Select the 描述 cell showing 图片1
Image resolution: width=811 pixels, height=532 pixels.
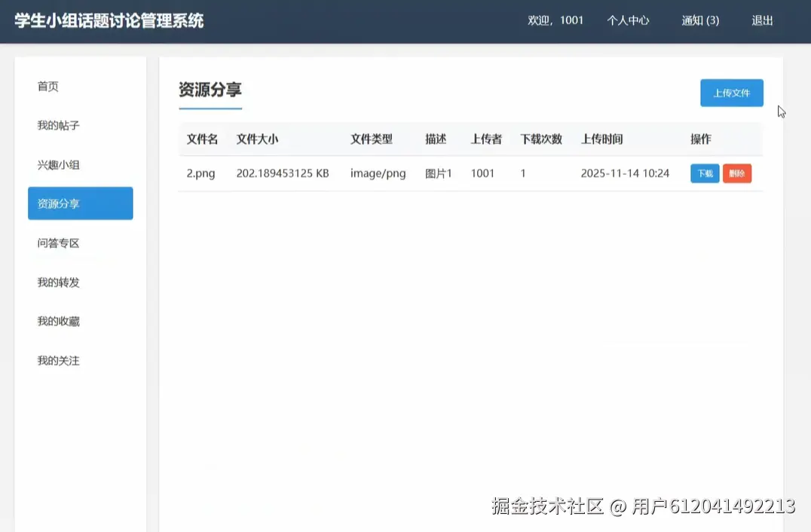(x=439, y=173)
